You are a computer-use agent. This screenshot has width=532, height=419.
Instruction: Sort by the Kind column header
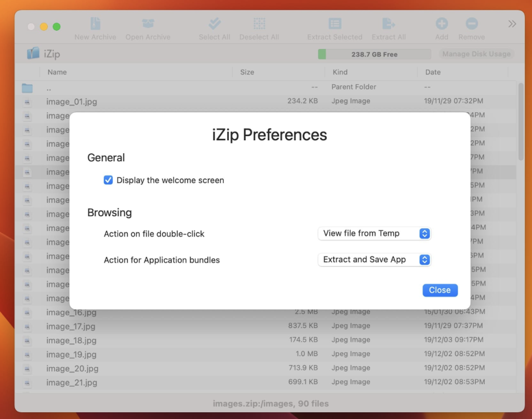(x=340, y=72)
